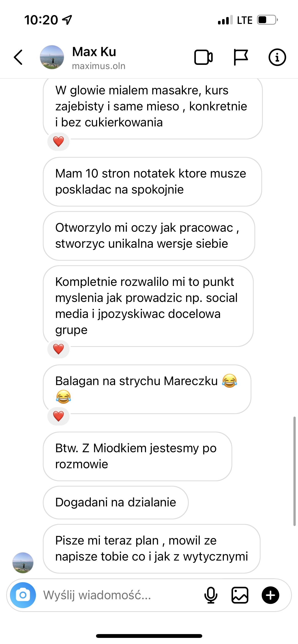Tap the maximus.oln username
298x644 pixels.
coord(99,66)
